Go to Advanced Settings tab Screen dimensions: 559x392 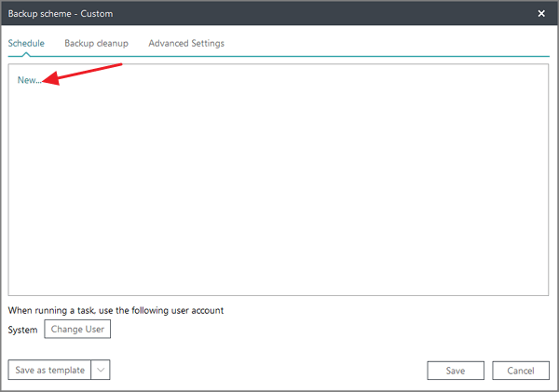[x=186, y=43]
